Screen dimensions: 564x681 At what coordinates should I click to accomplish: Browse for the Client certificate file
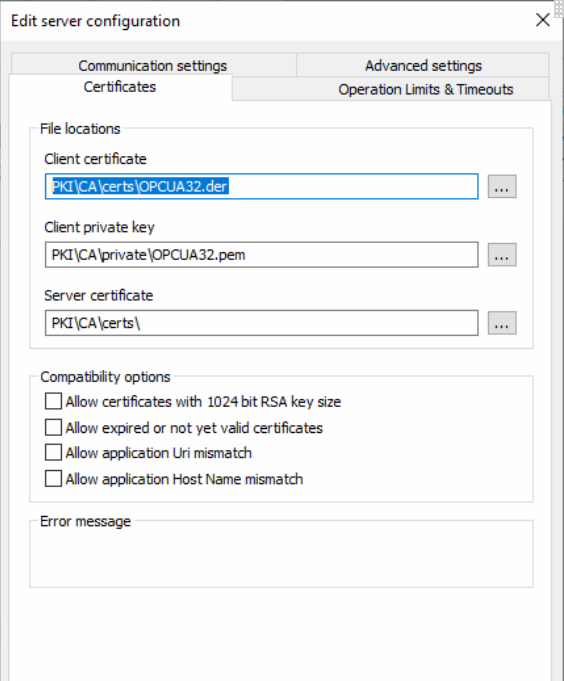coord(502,187)
